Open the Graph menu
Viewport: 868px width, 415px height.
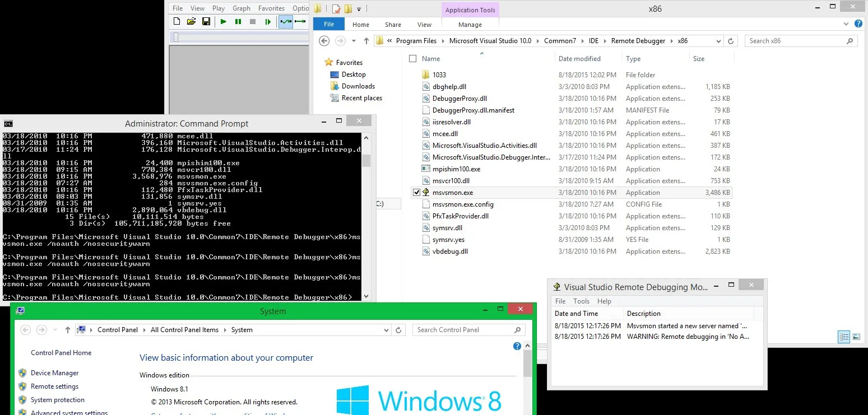click(242, 8)
